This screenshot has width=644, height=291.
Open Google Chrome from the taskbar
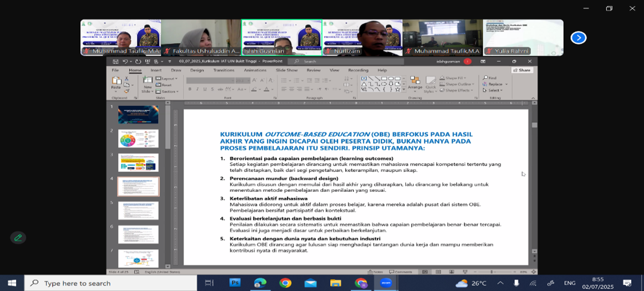pos(285,283)
